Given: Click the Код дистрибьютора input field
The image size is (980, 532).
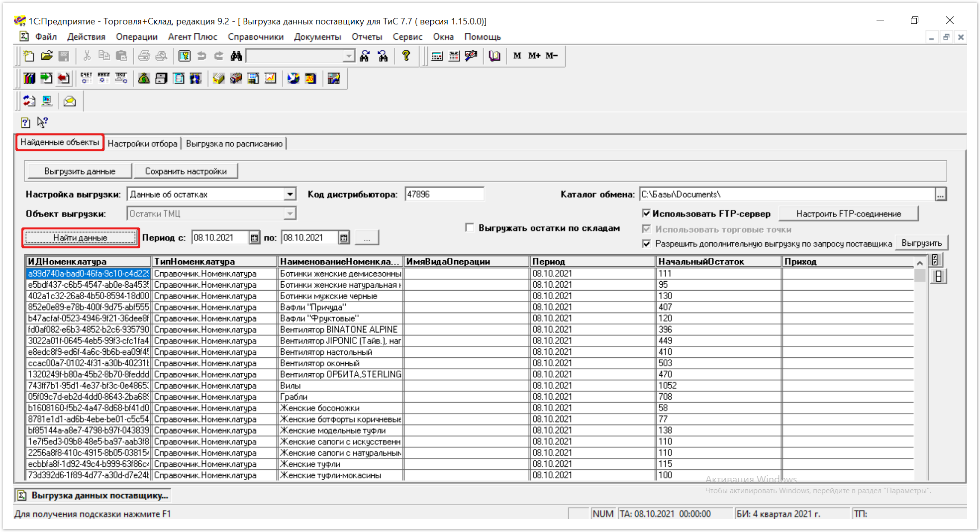Looking at the screenshot, I should (444, 194).
